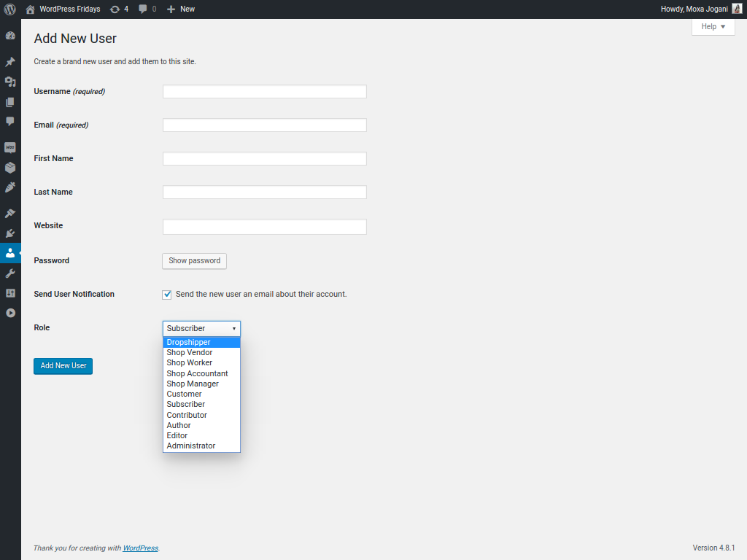The width and height of the screenshot is (747, 560).
Task: Click the Add New User button
Action: (x=63, y=366)
